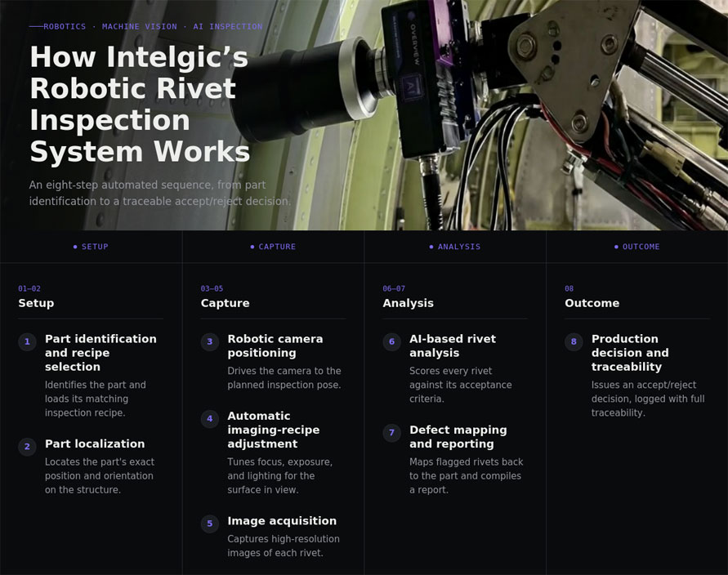Screen dimensions: 728x575
Task: Click 'Maps flagged rivets back' description
Action: 467,475
